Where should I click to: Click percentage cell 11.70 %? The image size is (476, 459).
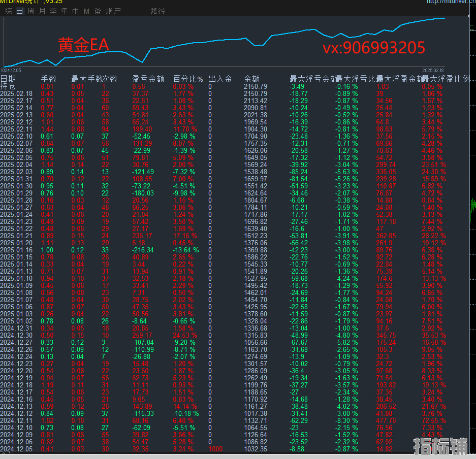pos(185,129)
